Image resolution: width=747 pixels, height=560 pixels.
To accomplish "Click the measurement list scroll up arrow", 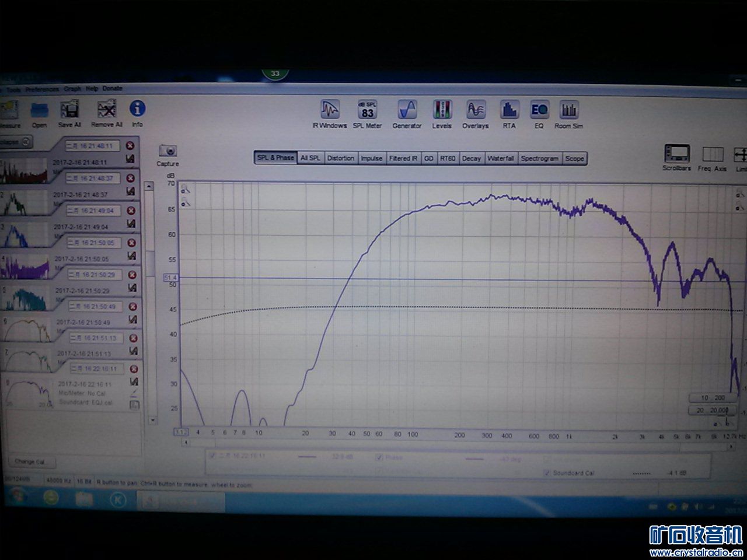I will 149,186.
